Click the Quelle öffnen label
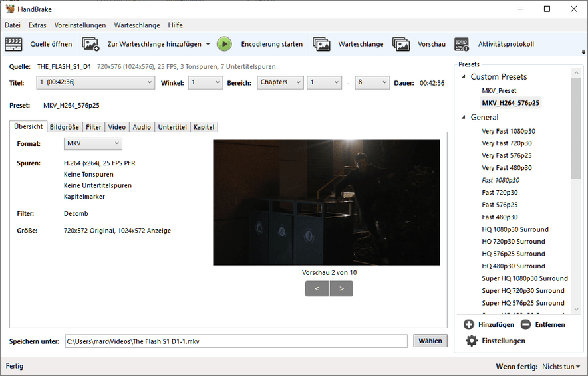The image size is (588, 376). pyautogui.click(x=51, y=44)
